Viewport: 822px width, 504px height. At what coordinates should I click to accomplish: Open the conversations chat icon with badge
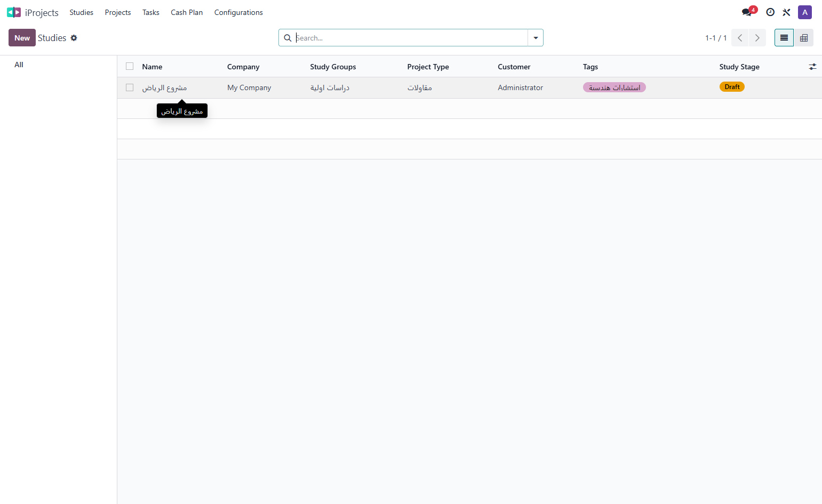pyautogui.click(x=747, y=12)
